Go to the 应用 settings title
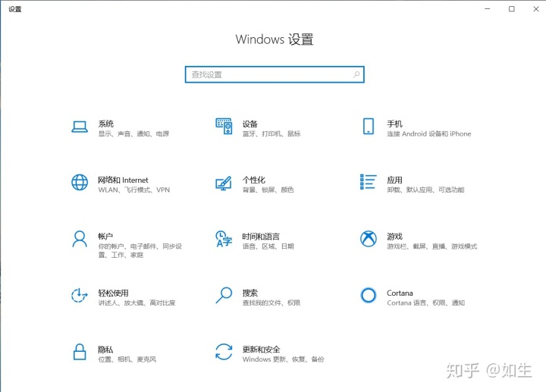 point(394,180)
